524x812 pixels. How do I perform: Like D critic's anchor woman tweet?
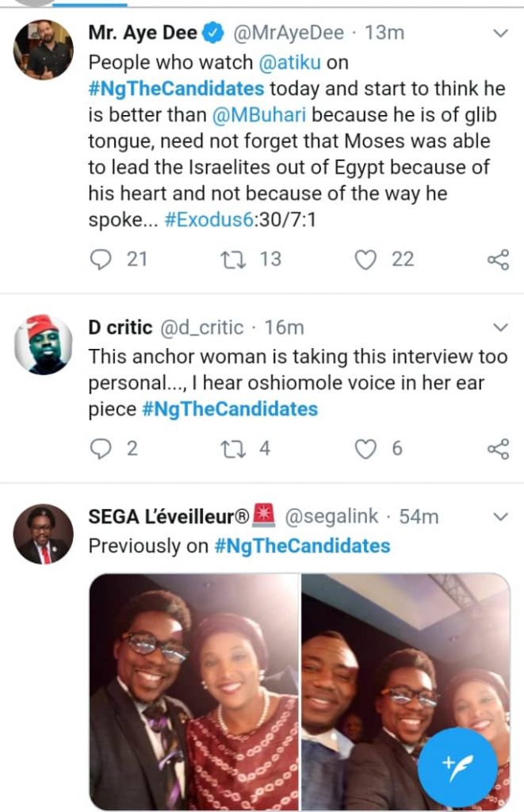(365, 449)
